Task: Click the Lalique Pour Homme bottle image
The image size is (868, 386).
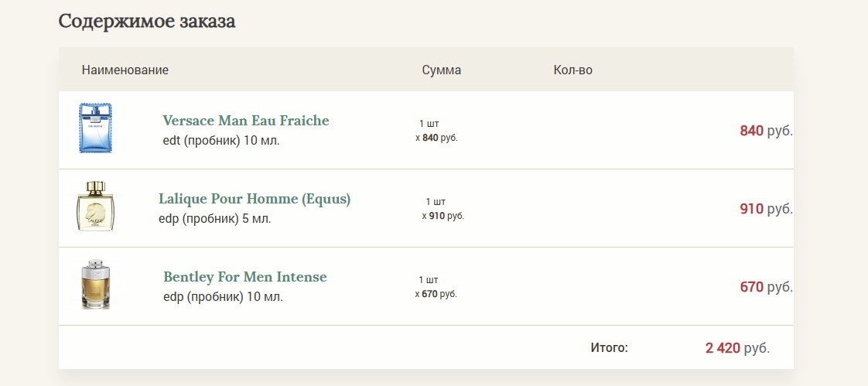Action: pos(95,207)
